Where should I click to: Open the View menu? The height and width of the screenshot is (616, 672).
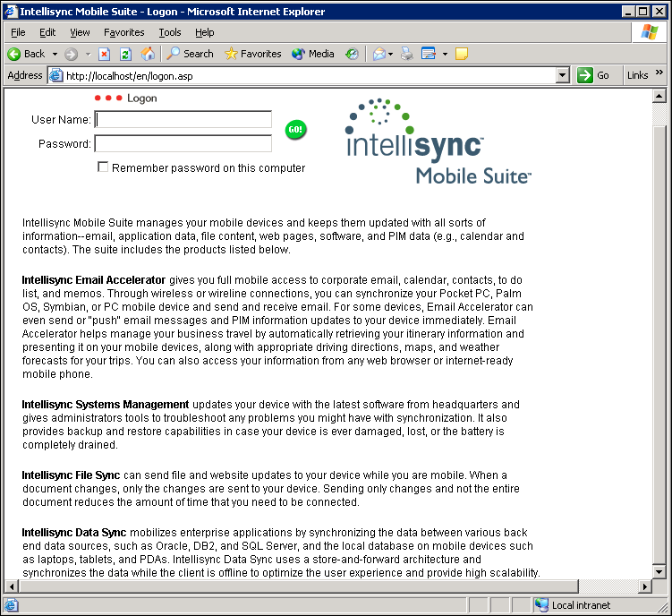(81, 32)
